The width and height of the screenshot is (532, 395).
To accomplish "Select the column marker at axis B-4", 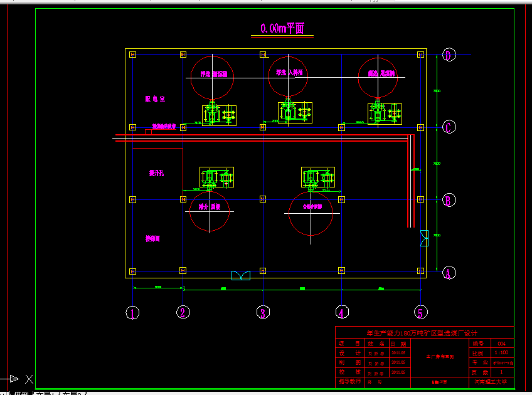I will click(x=342, y=200).
